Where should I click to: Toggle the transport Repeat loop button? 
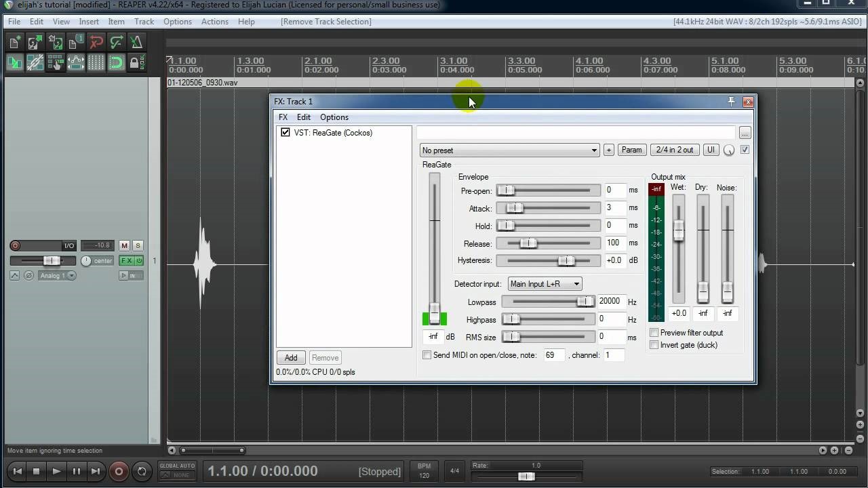(x=141, y=471)
